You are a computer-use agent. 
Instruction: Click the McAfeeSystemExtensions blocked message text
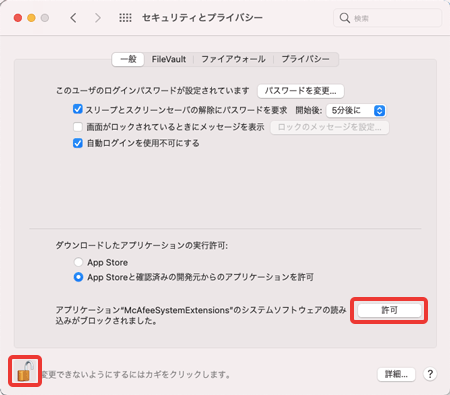point(201,315)
